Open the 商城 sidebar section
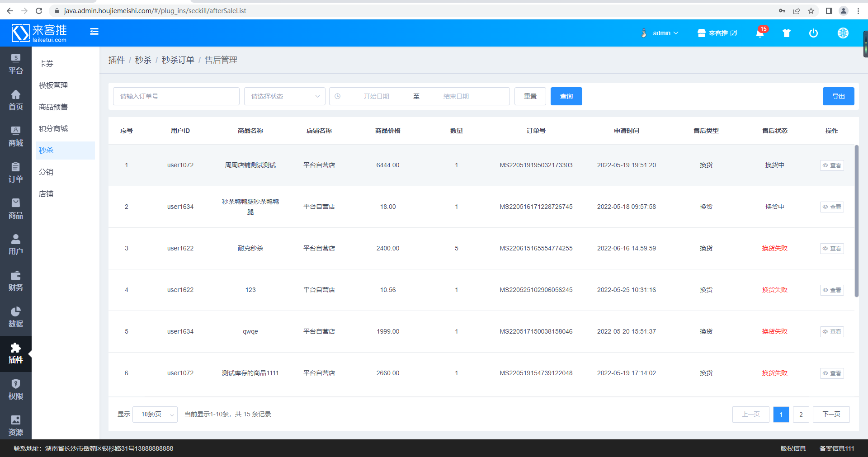Image resolution: width=868 pixels, height=457 pixels. [x=16, y=137]
